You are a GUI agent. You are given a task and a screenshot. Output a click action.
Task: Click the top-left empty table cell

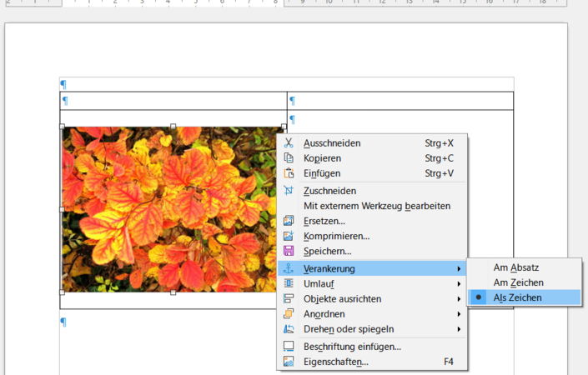point(173,101)
